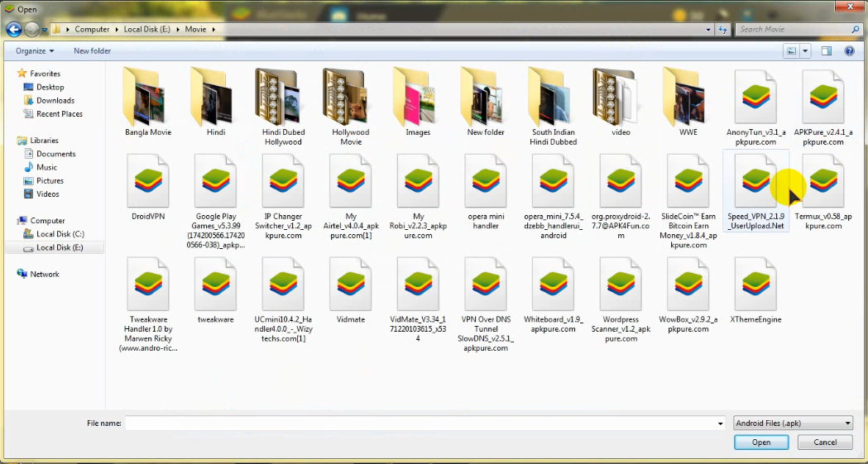Click the change view icon button
The height and width of the screenshot is (464, 868).
click(x=792, y=51)
